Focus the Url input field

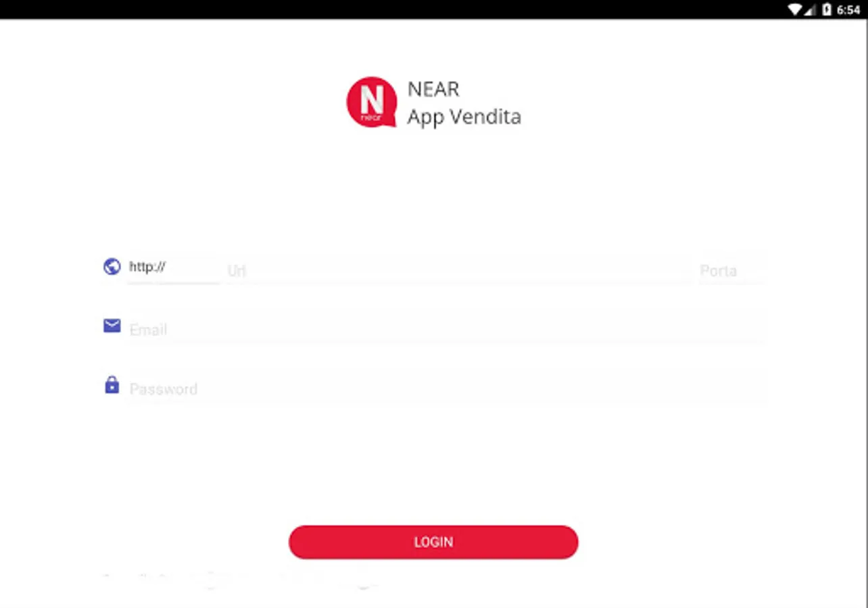(458, 270)
